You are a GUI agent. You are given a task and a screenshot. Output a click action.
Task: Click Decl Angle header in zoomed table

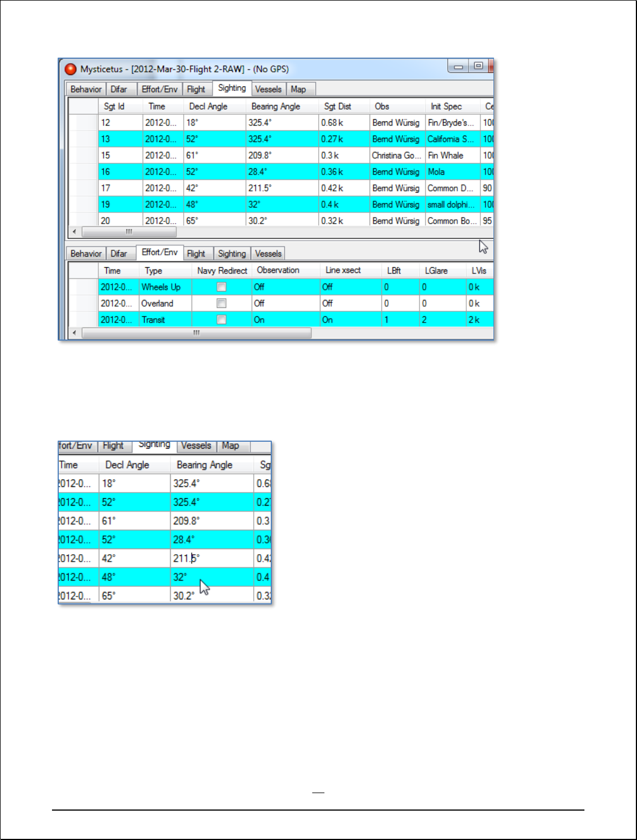coord(135,465)
